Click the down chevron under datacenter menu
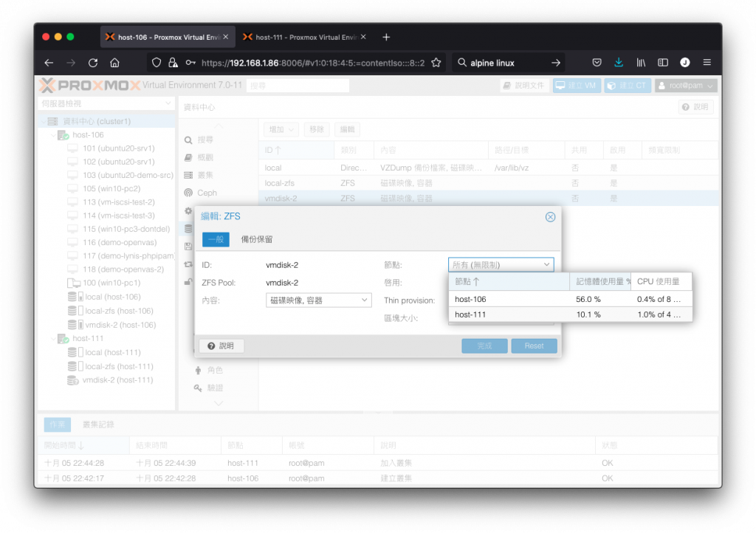Image resolution: width=756 pixels, height=533 pixels. click(x=219, y=403)
